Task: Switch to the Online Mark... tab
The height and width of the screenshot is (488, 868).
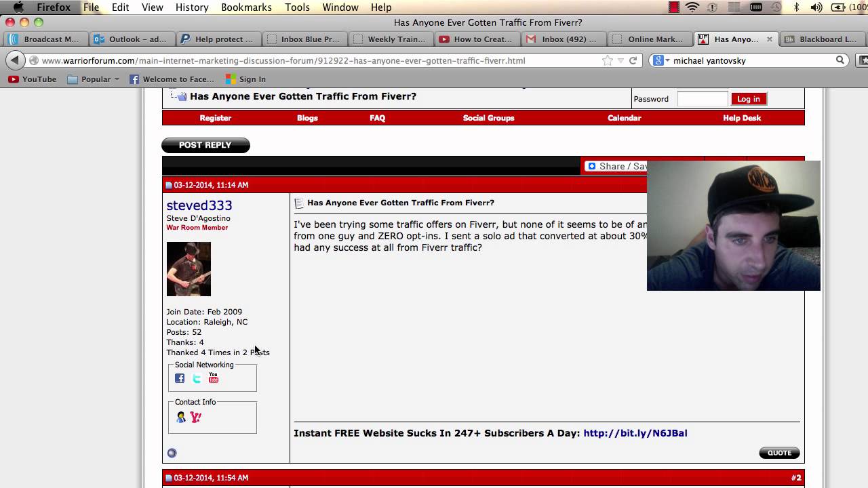Action: point(650,39)
